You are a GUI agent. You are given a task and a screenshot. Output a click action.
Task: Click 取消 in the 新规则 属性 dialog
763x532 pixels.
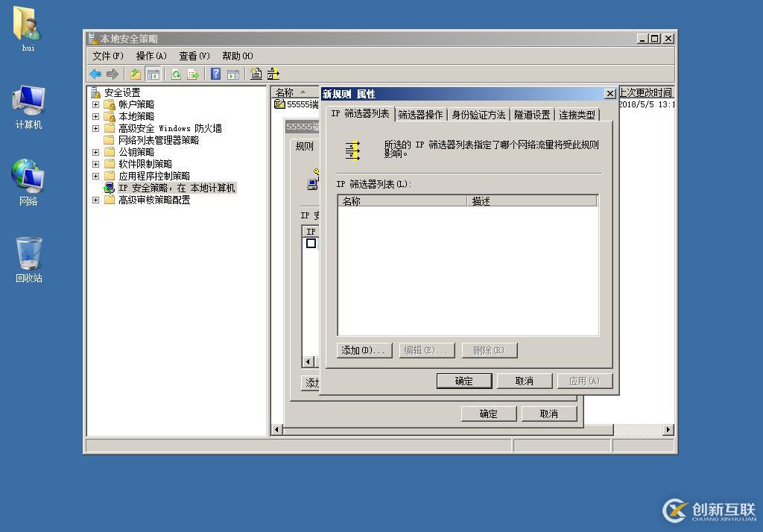[x=525, y=381]
